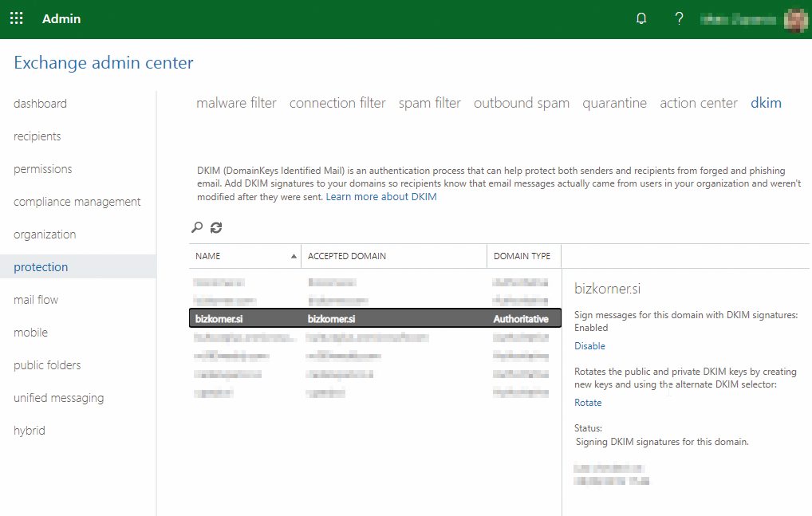Switch to outbound spam tab

(x=522, y=103)
